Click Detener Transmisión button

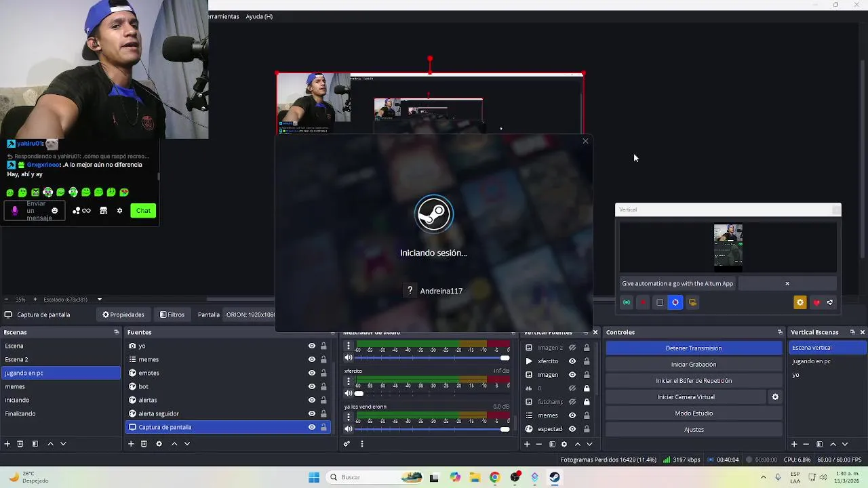[x=694, y=348]
